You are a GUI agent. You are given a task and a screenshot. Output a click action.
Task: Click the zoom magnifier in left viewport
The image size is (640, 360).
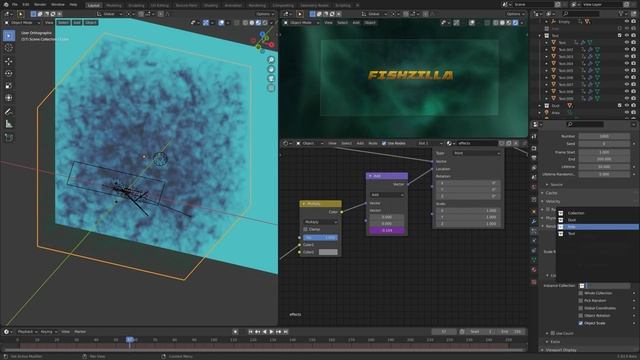click(x=271, y=60)
